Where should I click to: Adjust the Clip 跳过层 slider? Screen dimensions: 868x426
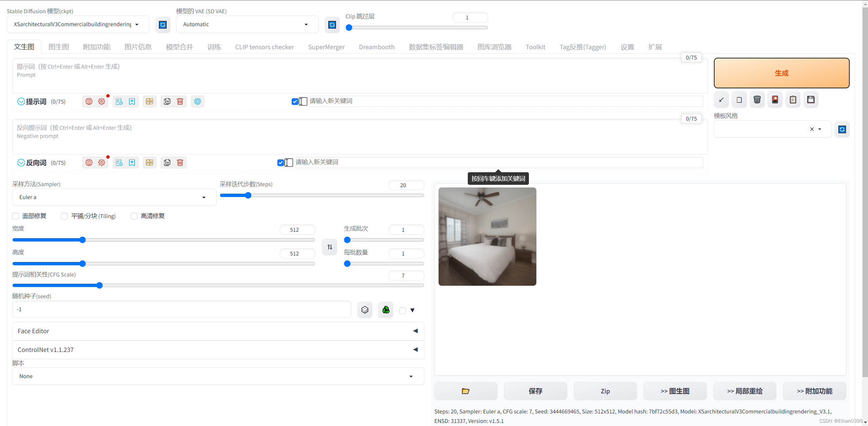pyautogui.click(x=417, y=28)
